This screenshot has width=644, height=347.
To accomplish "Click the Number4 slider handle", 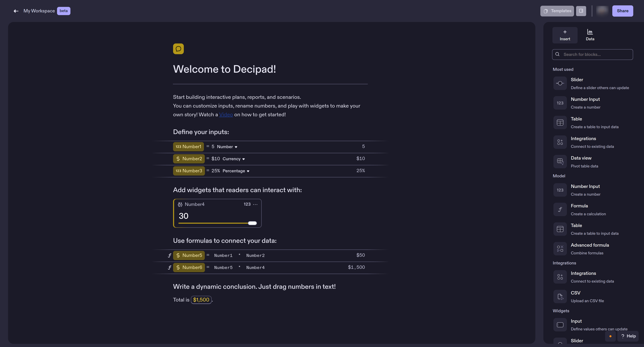I will [252, 223].
